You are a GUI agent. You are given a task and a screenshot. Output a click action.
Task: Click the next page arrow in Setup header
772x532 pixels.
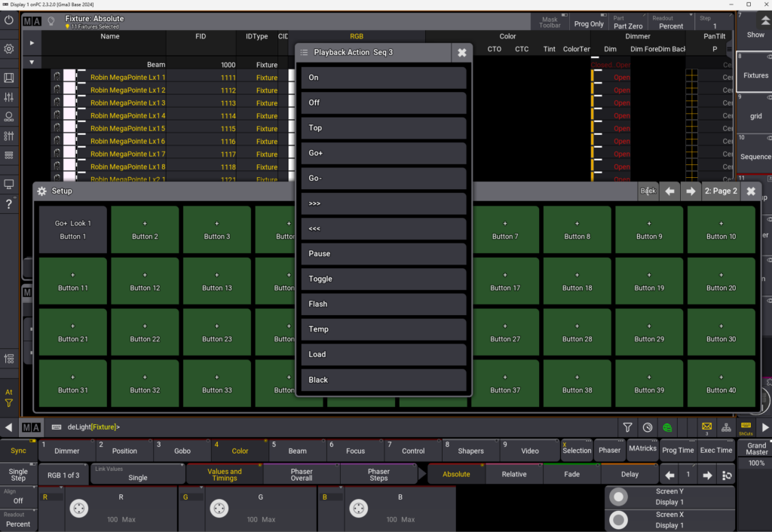click(690, 191)
